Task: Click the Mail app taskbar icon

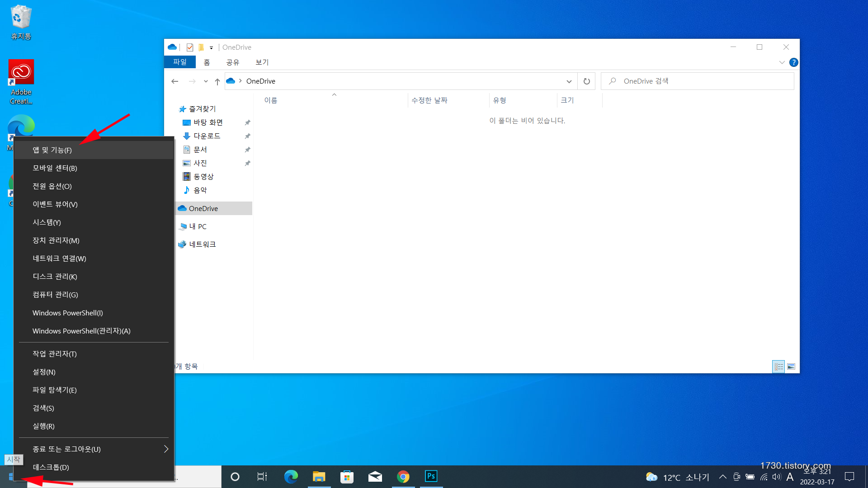Action: (x=375, y=477)
